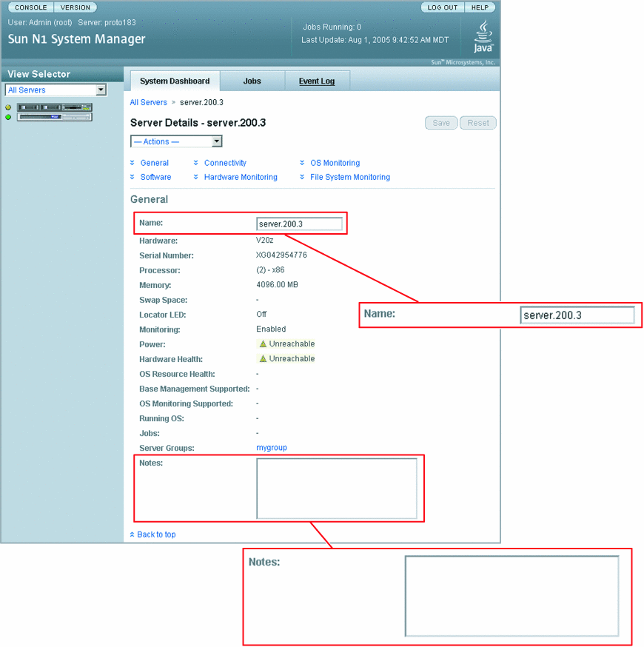Viewport: 644px width, 647px height.
Task: Open the Actions dropdown menu
Action: [x=176, y=141]
